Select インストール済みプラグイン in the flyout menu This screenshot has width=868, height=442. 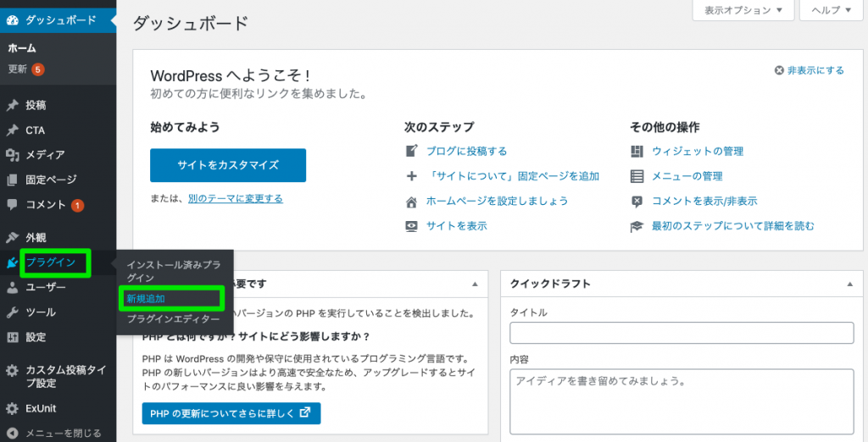[x=173, y=271]
